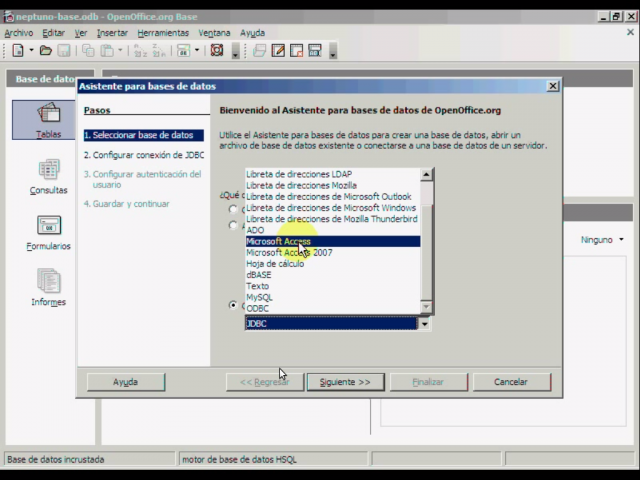The image size is (640, 480).
Task: Choose ODBC in the list
Action: (x=333, y=309)
